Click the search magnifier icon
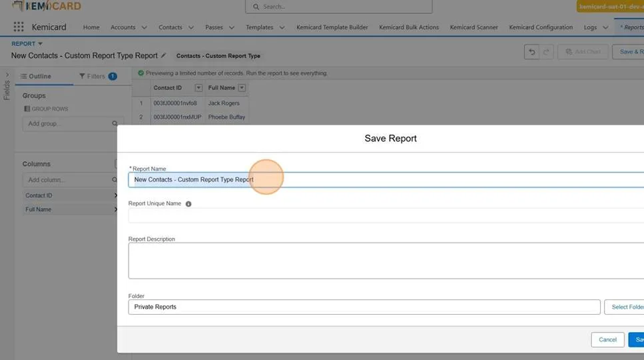Image resolution: width=644 pixels, height=360 pixels. tap(256, 7)
